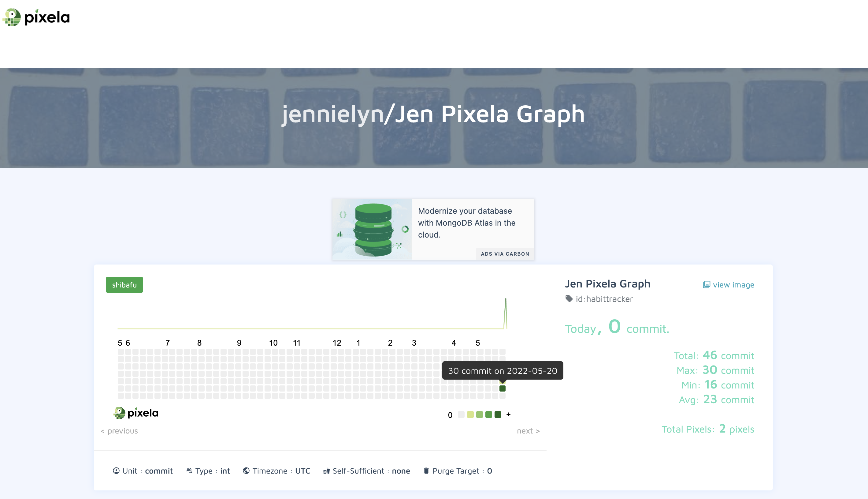This screenshot has width=868, height=499.
Task: Select the dark pixel for 2022-05-20
Action: point(503,388)
